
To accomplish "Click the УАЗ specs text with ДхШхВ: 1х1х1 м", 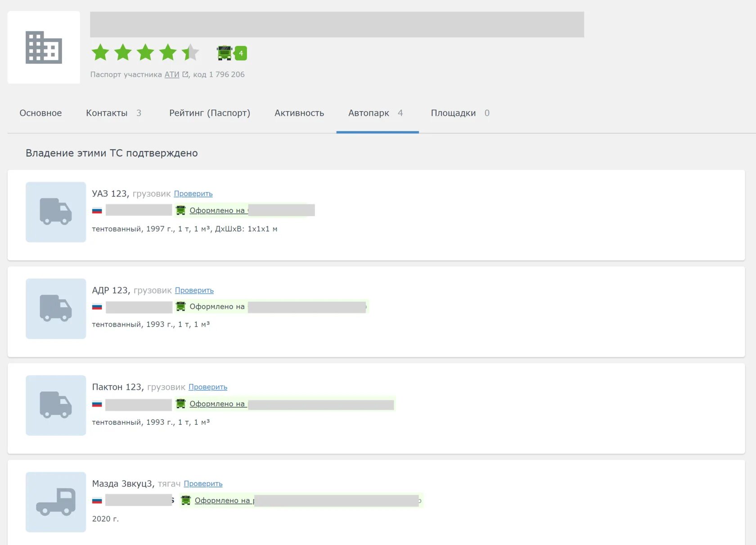I will pyautogui.click(x=184, y=229).
